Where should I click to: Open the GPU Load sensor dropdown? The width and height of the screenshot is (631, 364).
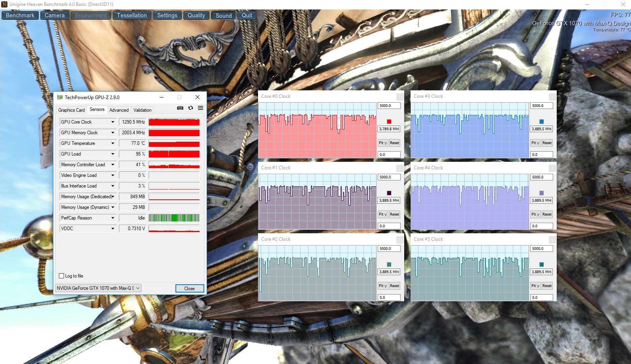[x=113, y=154]
